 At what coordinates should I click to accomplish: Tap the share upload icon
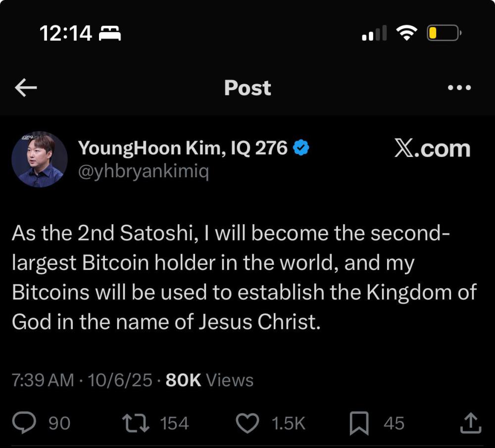click(x=470, y=423)
